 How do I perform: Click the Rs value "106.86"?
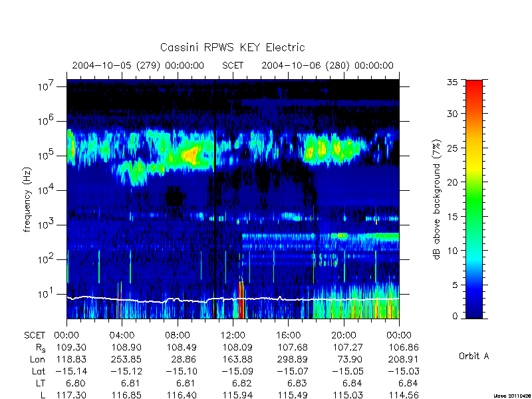pos(404,347)
